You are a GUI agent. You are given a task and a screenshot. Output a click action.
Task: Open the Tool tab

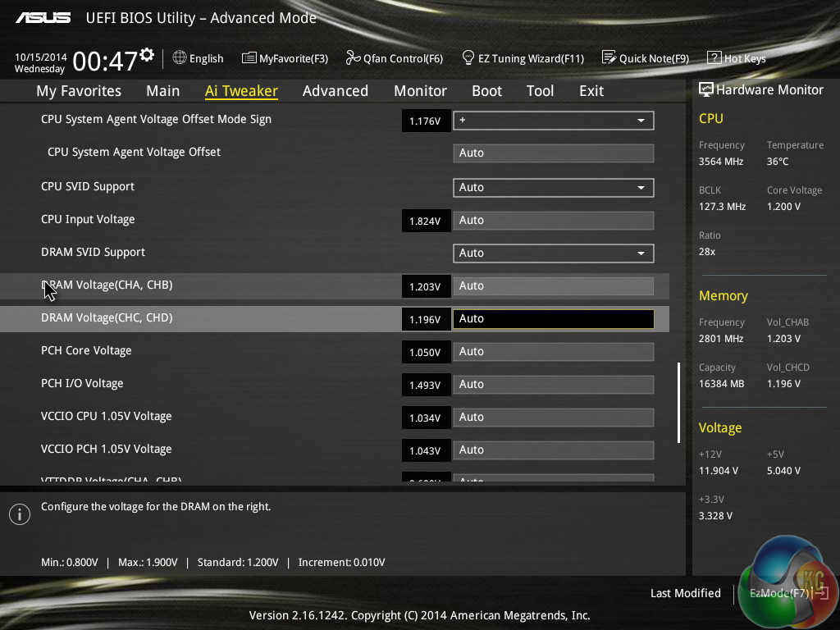point(540,91)
